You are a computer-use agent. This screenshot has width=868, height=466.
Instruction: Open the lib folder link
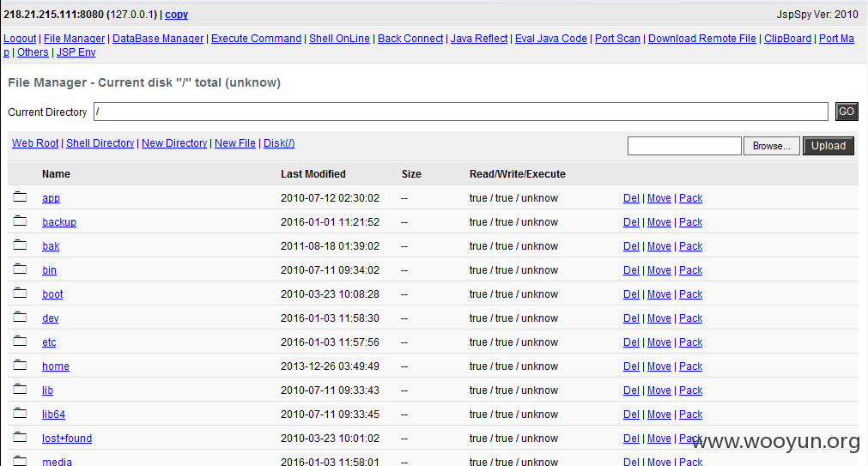click(x=47, y=390)
